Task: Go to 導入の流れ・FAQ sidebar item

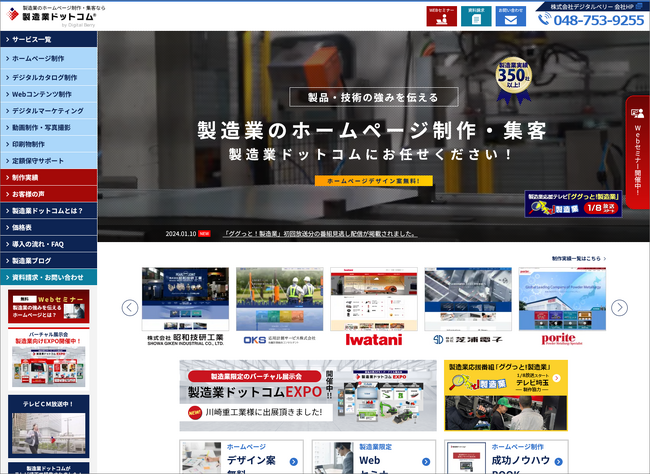Action: coord(49,244)
